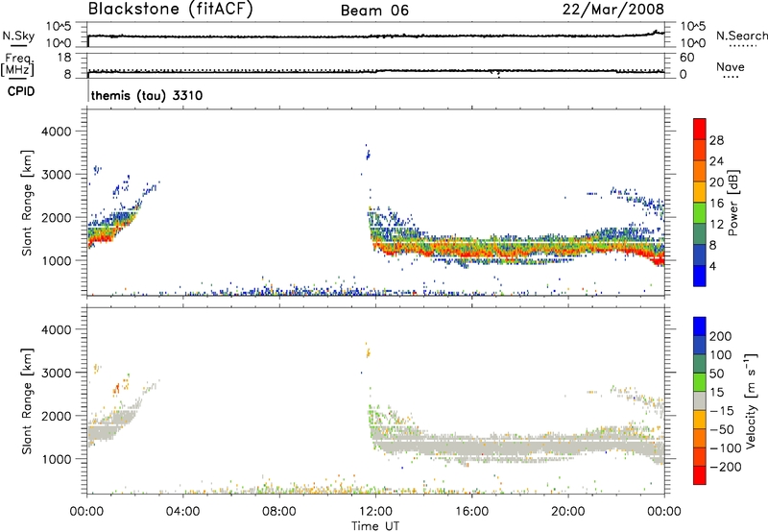Click the '28' tick on Power colorbar
Screen dimensions: 768x532
point(716,140)
